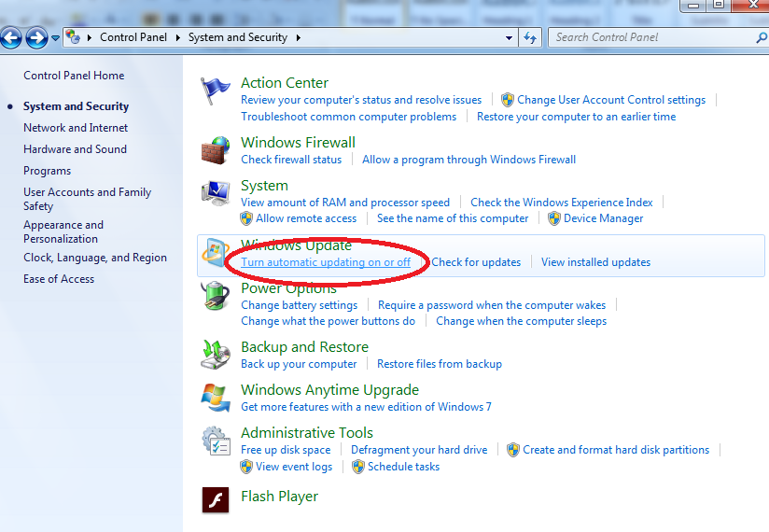The width and height of the screenshot is (769, 532).
Task: Get more features with new Windows 7 edition
Action: click(366, 407)
